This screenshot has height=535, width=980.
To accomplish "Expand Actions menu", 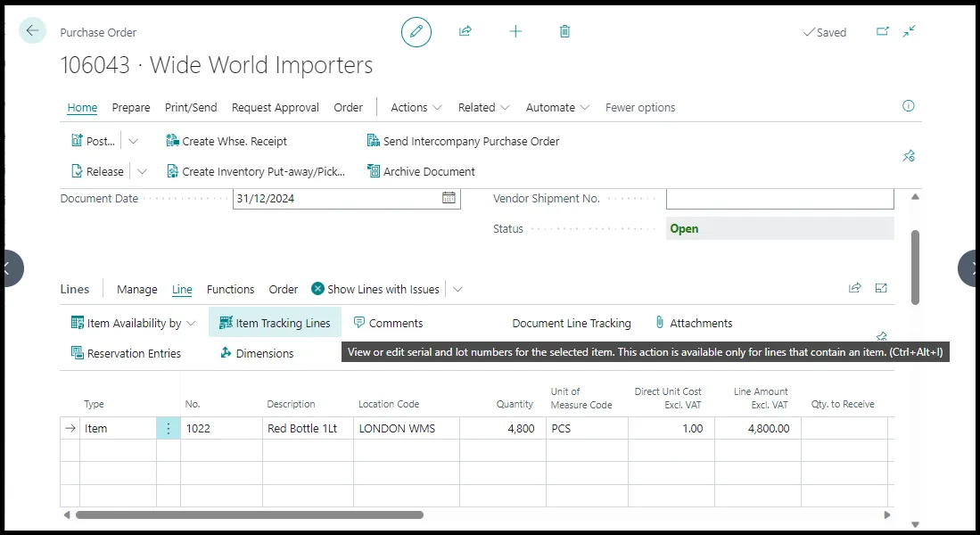I will (x=416, y=108).
